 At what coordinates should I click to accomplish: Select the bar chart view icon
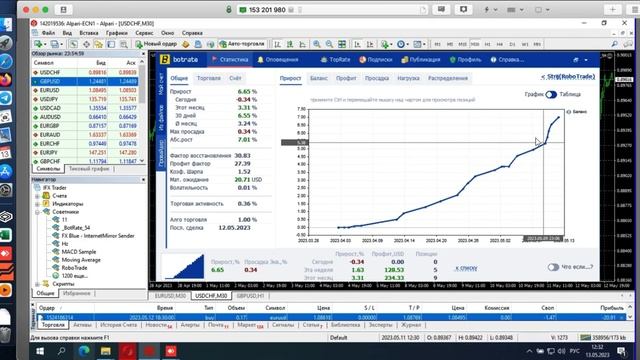(x=277, y=44)
